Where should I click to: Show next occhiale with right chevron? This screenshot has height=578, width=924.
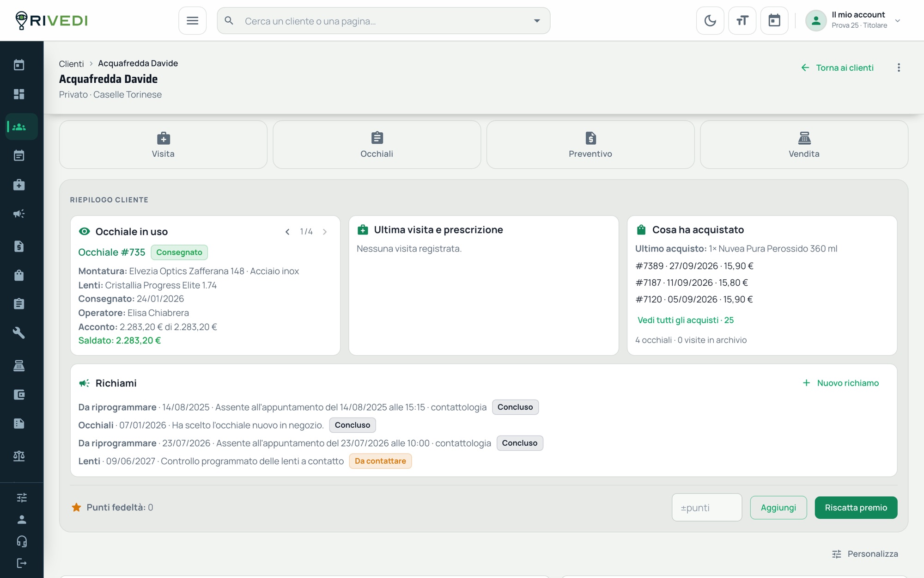325,232
